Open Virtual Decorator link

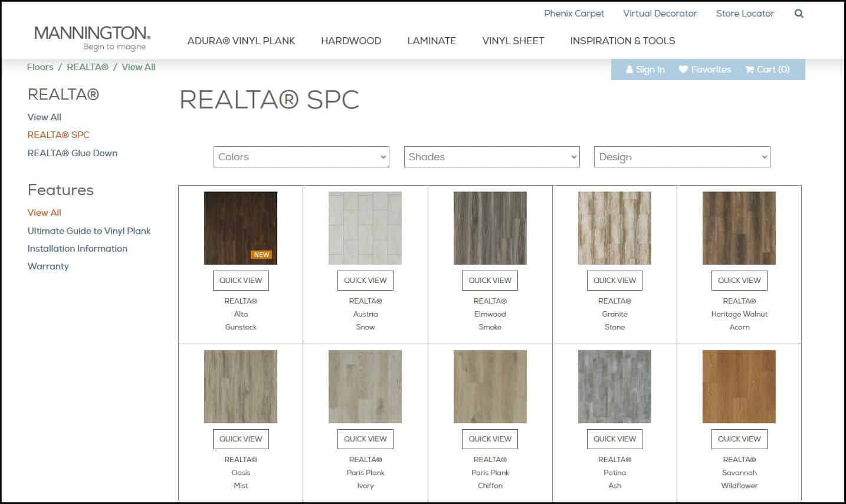pos(660,14)
